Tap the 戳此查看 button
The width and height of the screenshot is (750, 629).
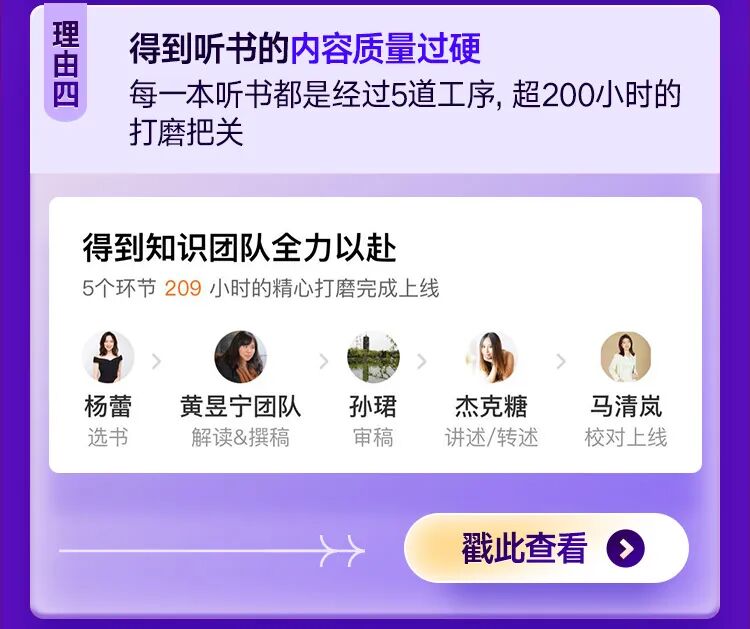tap(546, 548)
